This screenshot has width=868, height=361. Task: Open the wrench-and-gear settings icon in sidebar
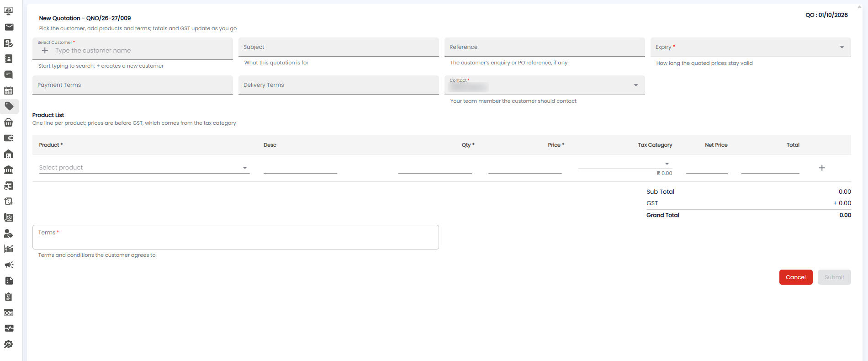(x=9, y=344)
